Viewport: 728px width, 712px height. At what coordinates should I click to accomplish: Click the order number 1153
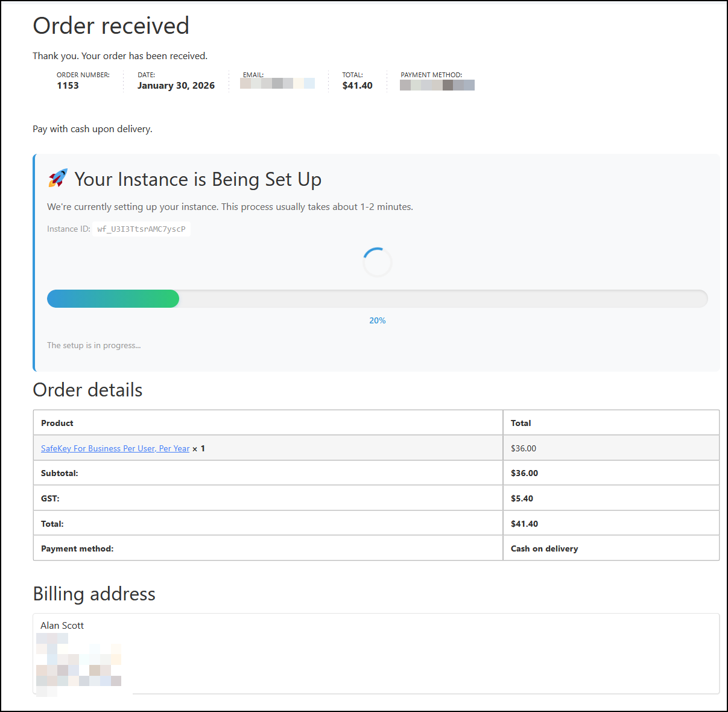68,86
